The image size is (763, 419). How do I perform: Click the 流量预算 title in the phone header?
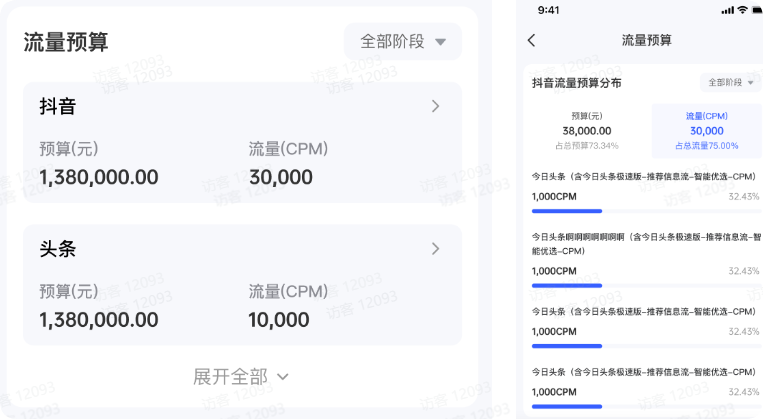(x=646, y=40)
